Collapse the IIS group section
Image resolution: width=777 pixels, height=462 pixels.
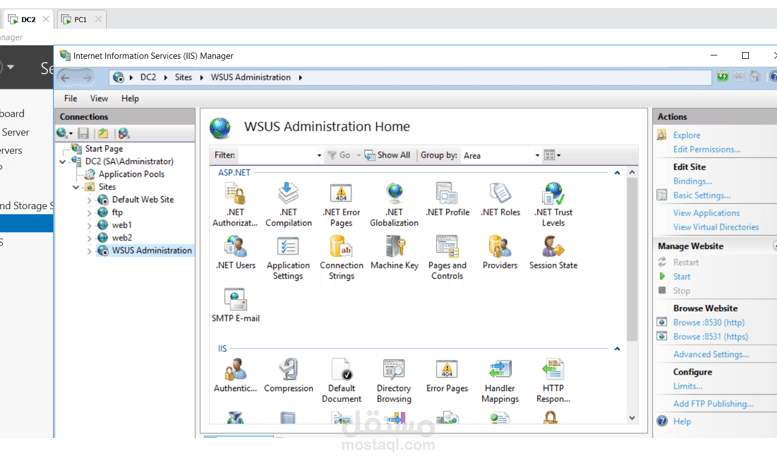coord(617,349)
